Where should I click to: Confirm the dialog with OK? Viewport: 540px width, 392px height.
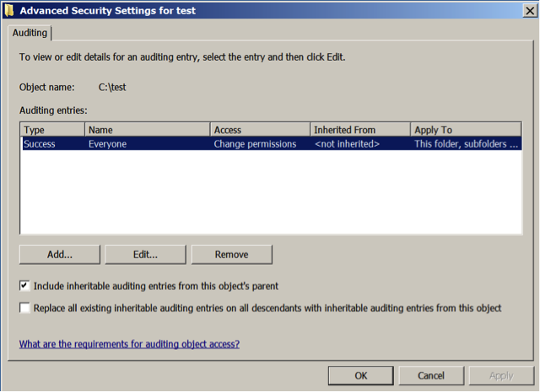pos(360,375)
